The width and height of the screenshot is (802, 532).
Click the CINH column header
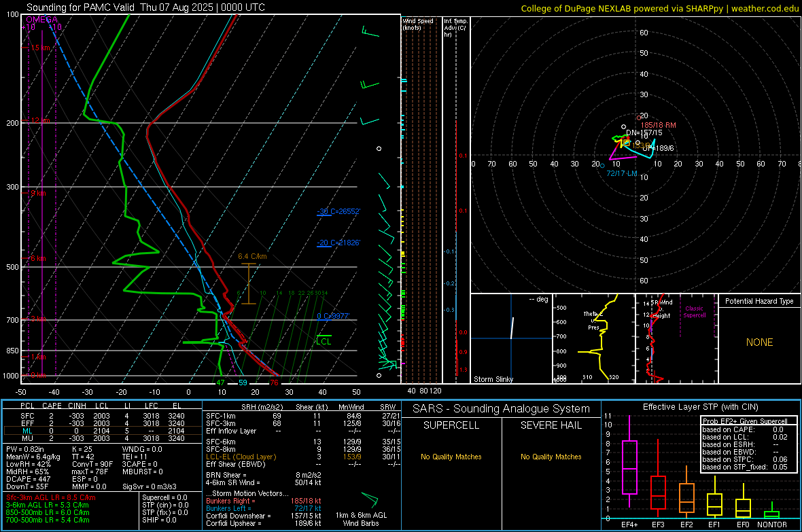[77, 406]
